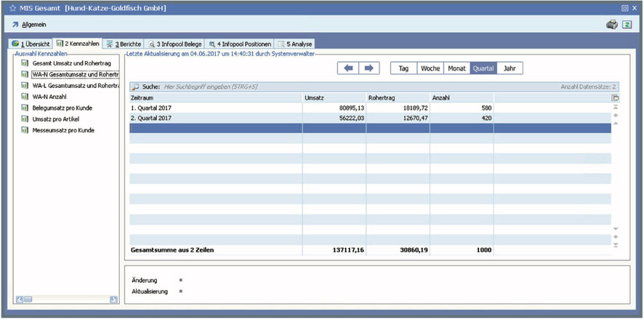The width and height of the screenshot is (644, 320).
Task: Switch period view to Tag
Action: pos(403,68)
